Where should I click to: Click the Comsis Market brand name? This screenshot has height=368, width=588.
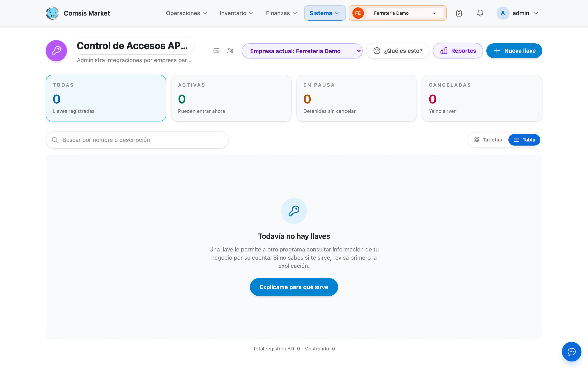[87, 13]
